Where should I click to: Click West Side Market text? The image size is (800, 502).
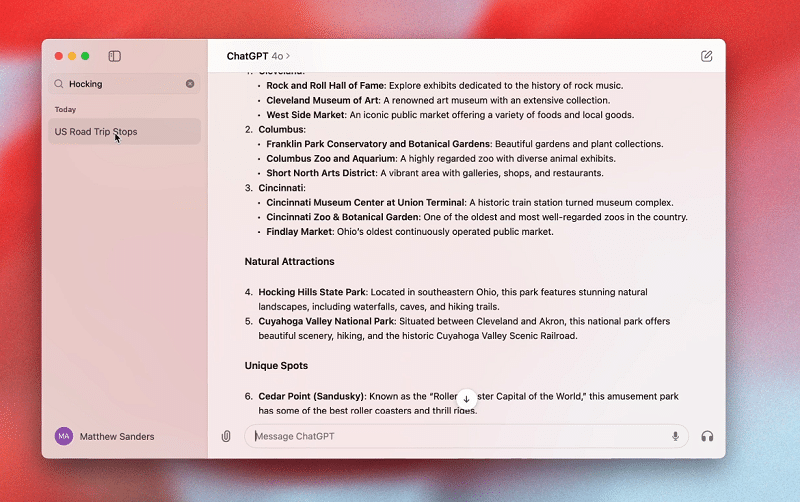point(306,115)
